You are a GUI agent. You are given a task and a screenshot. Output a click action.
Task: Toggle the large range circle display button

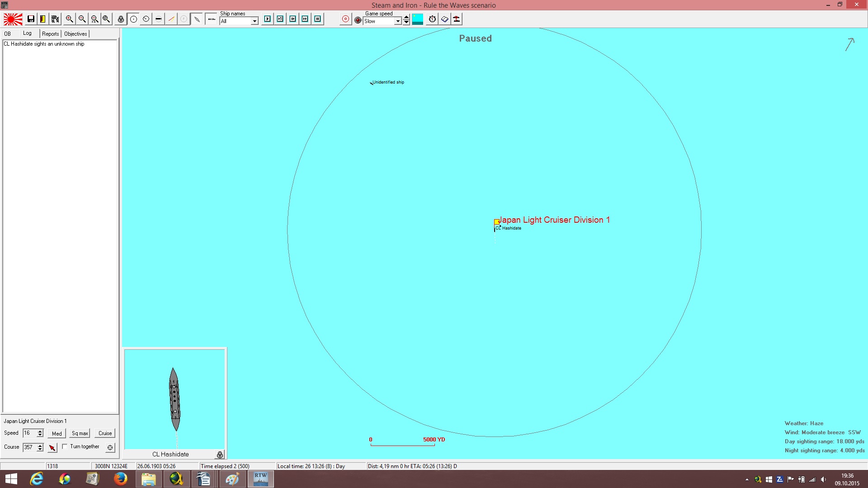133,19
